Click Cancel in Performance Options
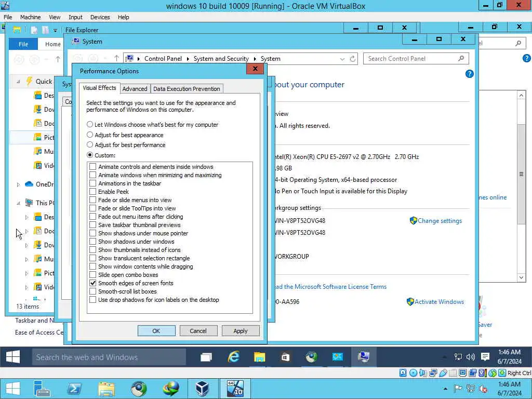532x399 pixels. pos(198,331)
